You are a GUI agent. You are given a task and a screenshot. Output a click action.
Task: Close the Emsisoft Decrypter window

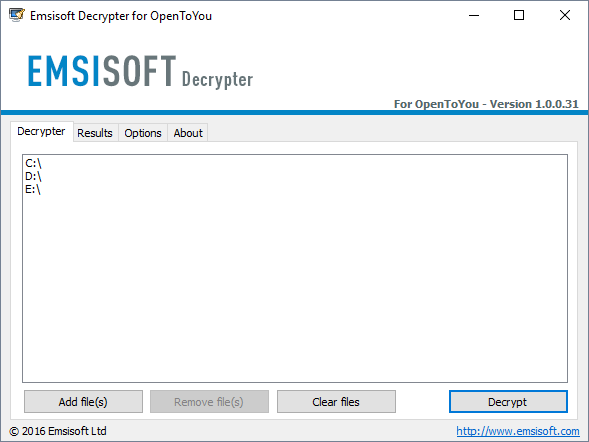pyautogui.click(x=565, y=15)
